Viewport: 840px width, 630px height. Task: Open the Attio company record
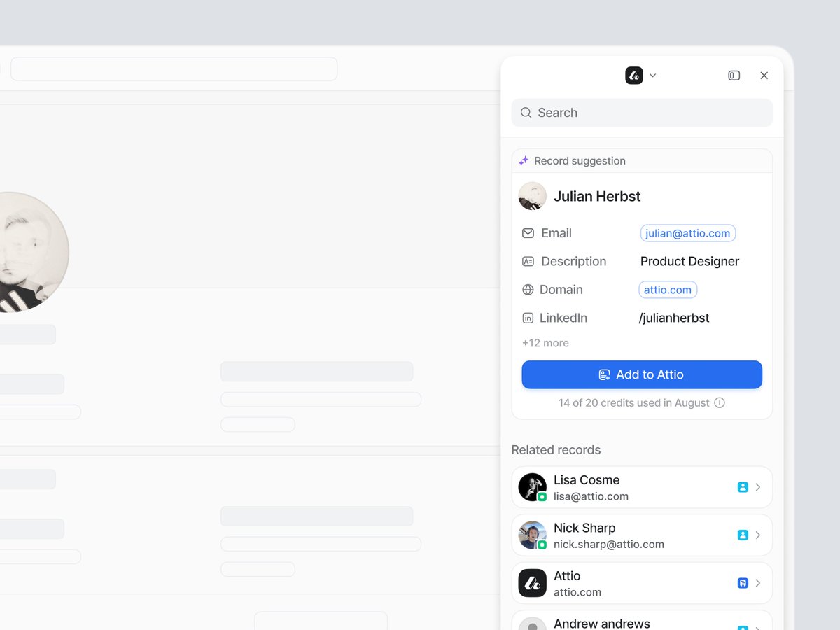(642, 583)
